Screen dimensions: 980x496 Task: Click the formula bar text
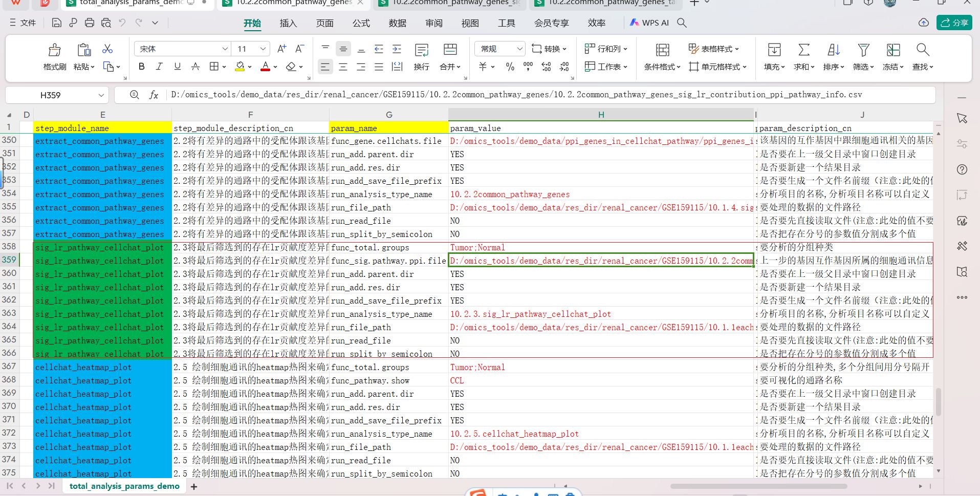click(516, 95)
